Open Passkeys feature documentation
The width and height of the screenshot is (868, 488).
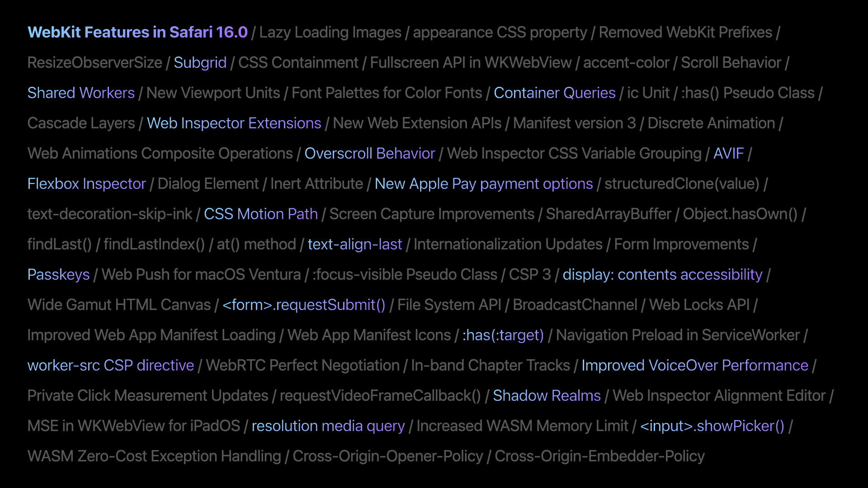pos(58,274)
